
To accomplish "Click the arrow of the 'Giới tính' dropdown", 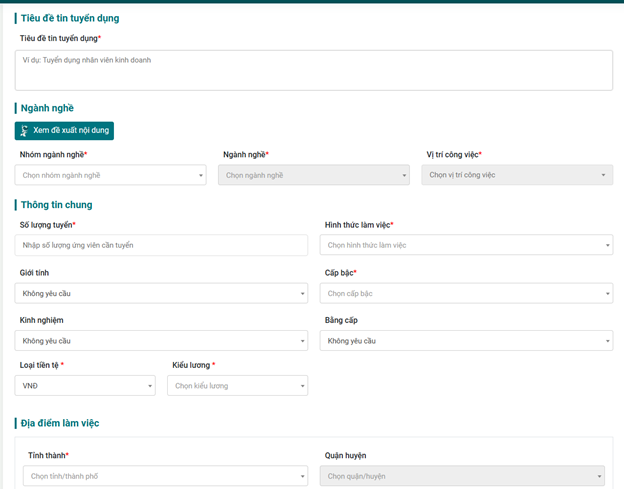I will point(302,294).
